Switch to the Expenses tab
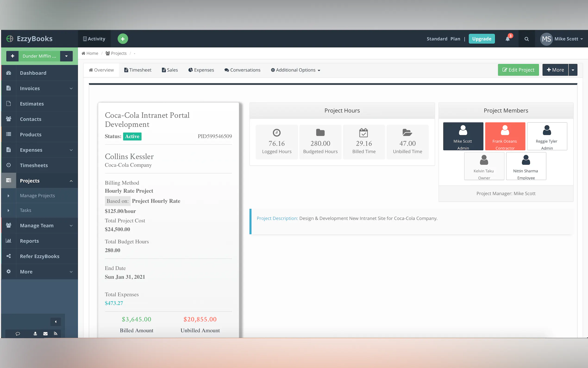588x368 pixels. [201, 70]
